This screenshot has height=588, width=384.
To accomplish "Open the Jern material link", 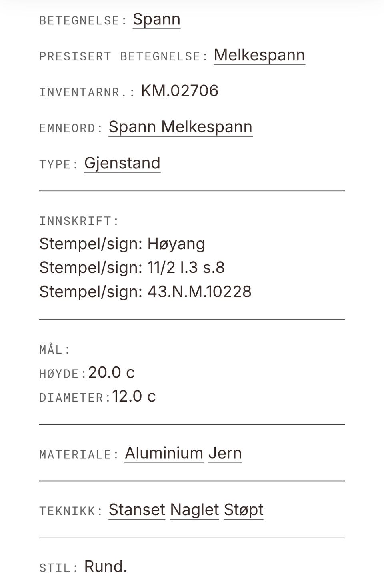I will click(x=225, y=453).
